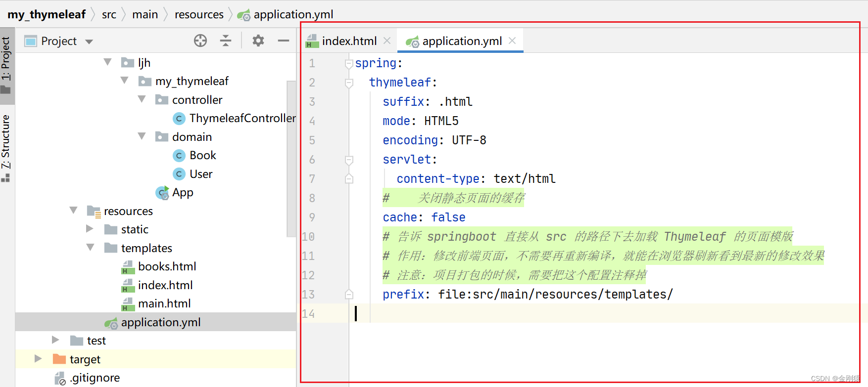Click the domain package folder icon
The width and height of the screenshot is (868, 387).
tap(162, 136)
